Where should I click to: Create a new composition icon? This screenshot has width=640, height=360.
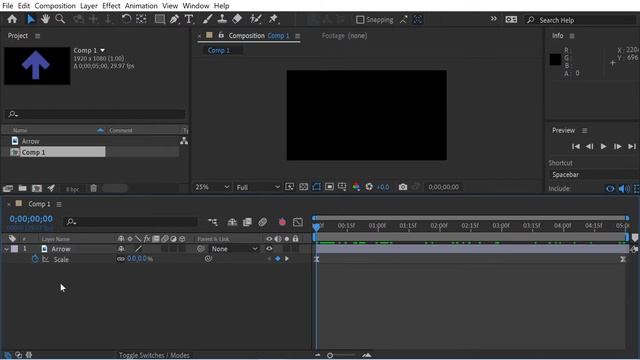37,188
